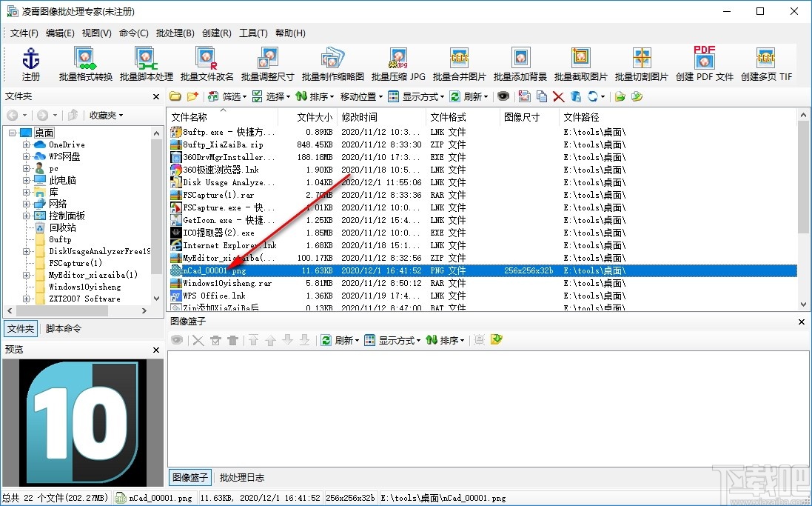Click the red X delete icon in file toolbar
The width and height of the screenshot is (812, 506).
click(558, 96)
